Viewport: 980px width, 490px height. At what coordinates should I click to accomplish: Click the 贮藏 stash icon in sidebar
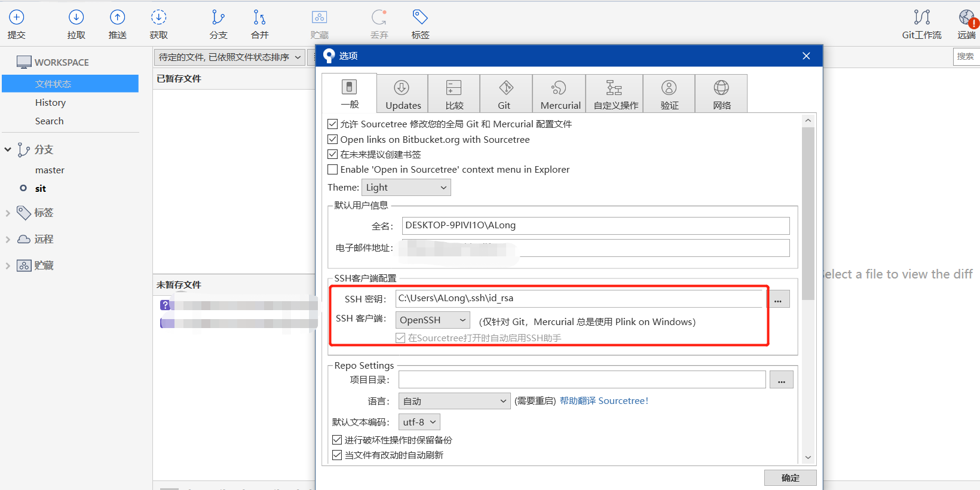[x=24, y=265]
